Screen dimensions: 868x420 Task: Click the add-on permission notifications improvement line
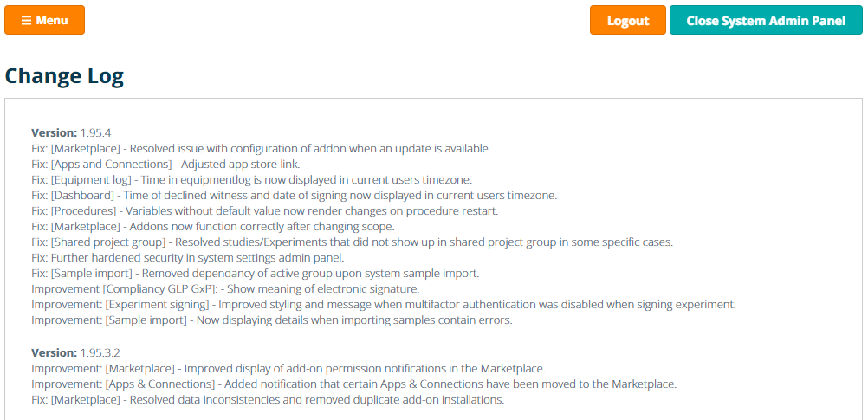[x=288, y=368]
